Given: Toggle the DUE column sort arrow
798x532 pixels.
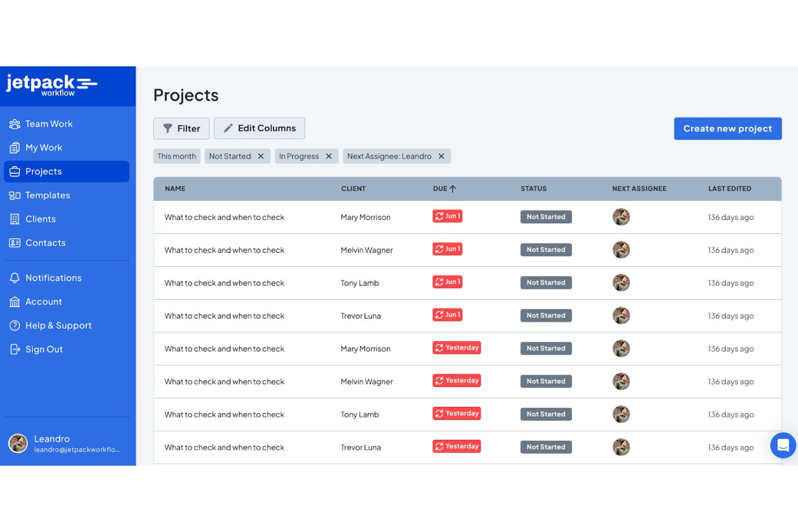Looking at the screenshot, I should [x=453, y=189].
